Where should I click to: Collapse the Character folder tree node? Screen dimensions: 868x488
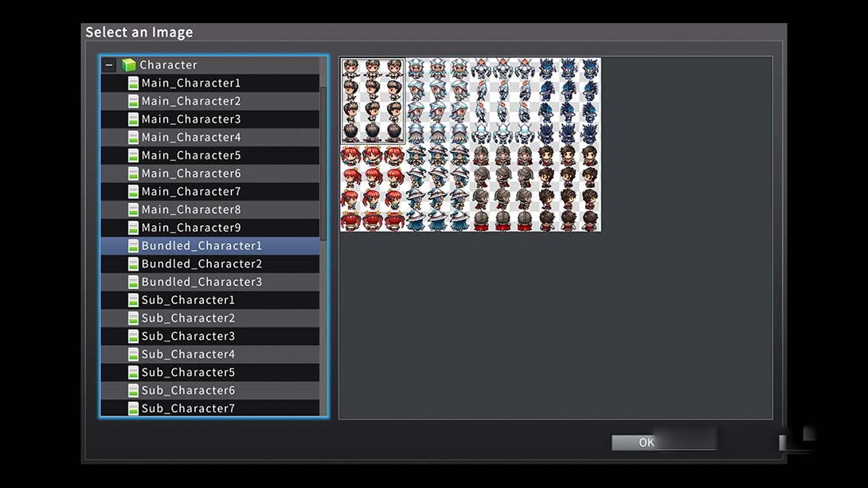pyautogui.click(x=110, y=65)
